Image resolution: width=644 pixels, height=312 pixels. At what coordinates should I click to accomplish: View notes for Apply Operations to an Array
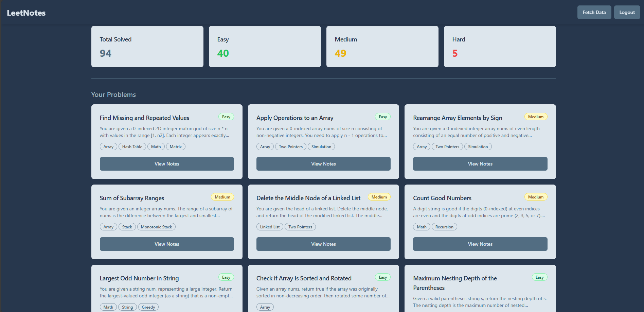click(323, 164)
